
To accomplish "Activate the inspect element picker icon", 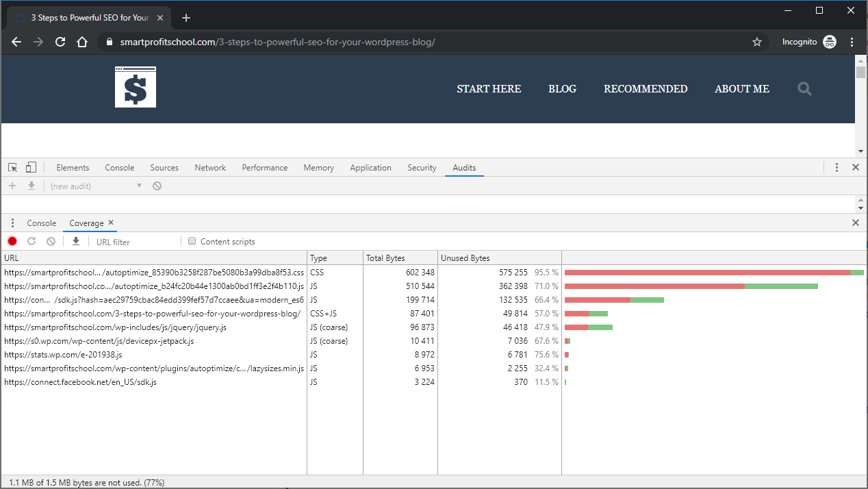I will (12, 167).
